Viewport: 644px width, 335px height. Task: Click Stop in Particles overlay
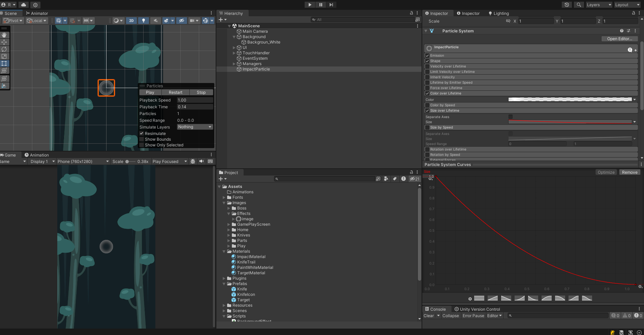(201, 92)
